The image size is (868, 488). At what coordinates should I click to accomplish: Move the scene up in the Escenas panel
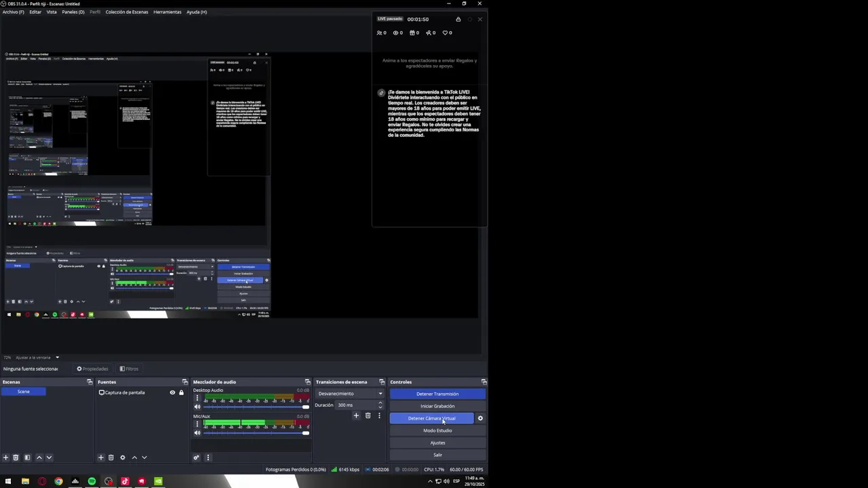pos(39,457)
